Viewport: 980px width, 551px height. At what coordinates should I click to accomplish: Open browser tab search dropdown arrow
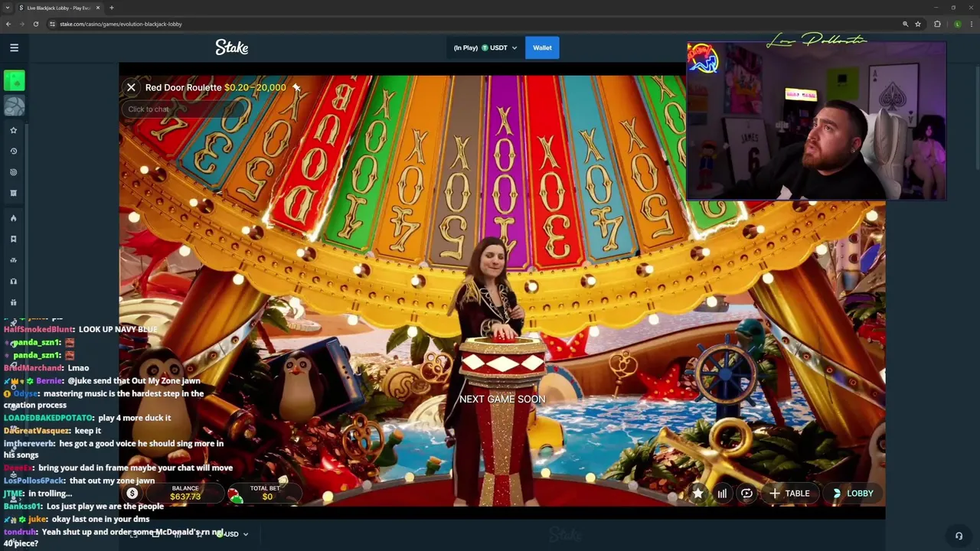point(8,8)
